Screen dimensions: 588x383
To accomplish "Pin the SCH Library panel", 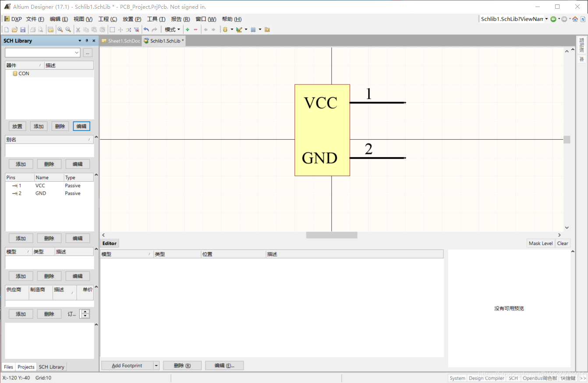I will pyautogui.click(x=87, y=41).
